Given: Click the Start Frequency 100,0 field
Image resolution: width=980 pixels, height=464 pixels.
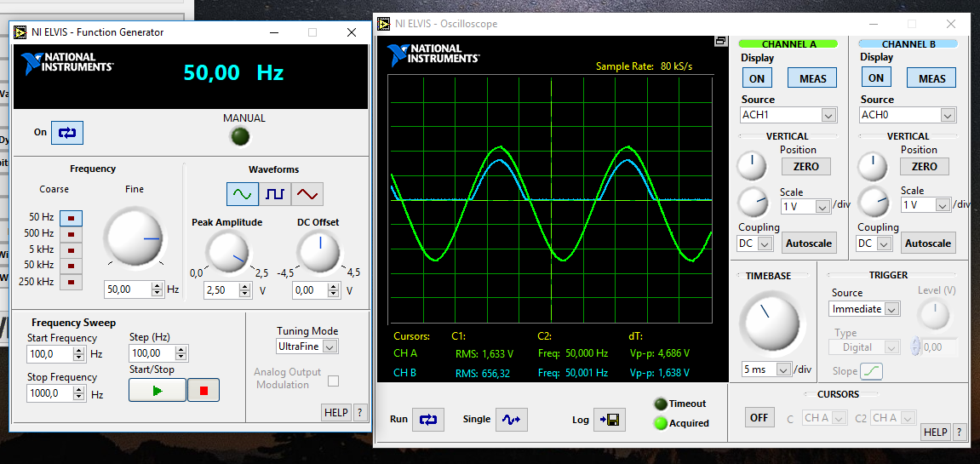Looking at the screenshot, I should click(50, 354).
